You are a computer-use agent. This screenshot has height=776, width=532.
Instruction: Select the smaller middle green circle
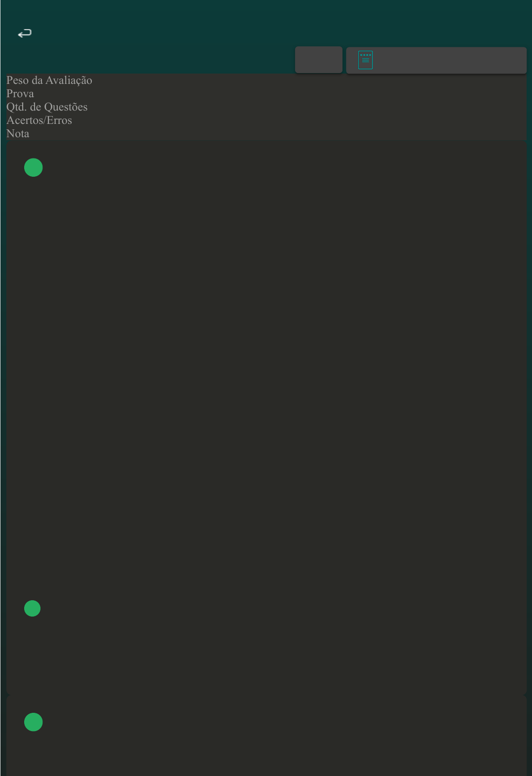32,608
